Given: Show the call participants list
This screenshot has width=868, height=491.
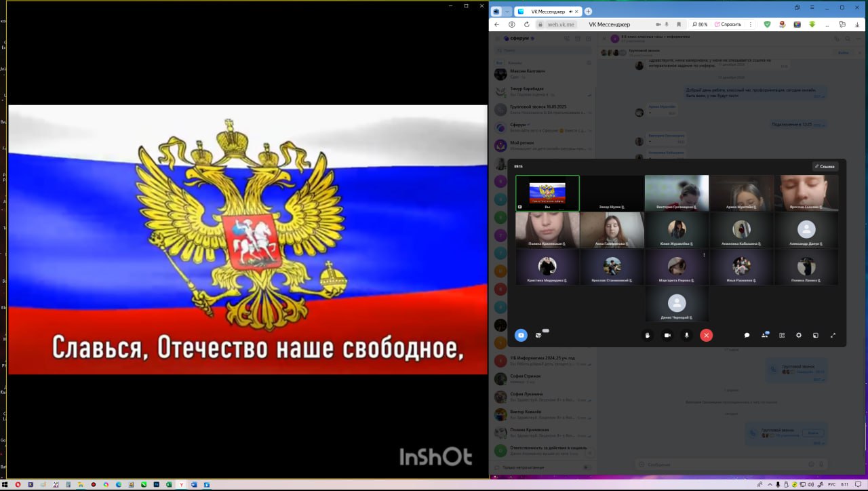Looking at the screenshot, I should coord(764,335).
